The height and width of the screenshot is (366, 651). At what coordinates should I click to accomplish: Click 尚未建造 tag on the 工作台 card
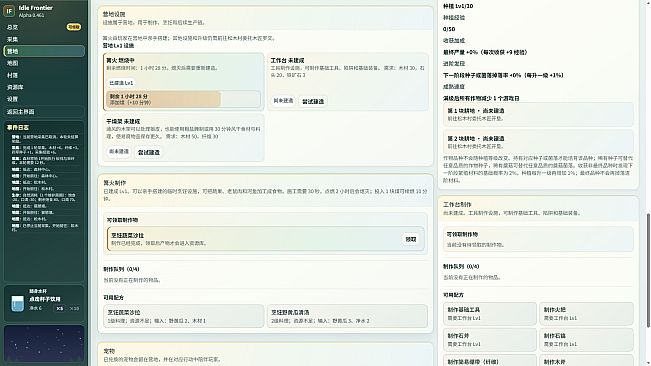(x=283, y=101)
